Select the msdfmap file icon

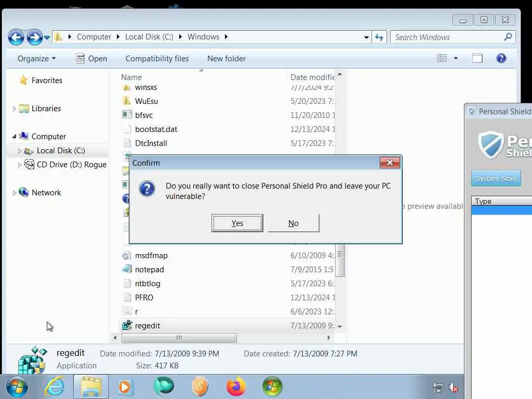(127, 256)
